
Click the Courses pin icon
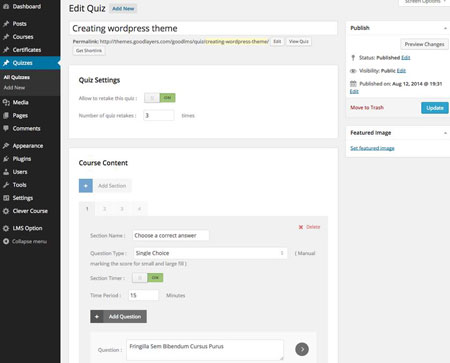(x=6, y=37)
